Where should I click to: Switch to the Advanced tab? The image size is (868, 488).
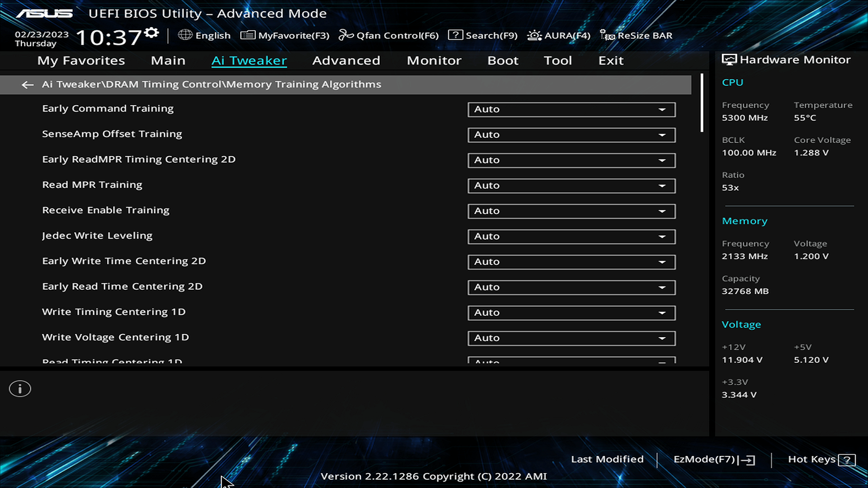[x=346, y=61]
